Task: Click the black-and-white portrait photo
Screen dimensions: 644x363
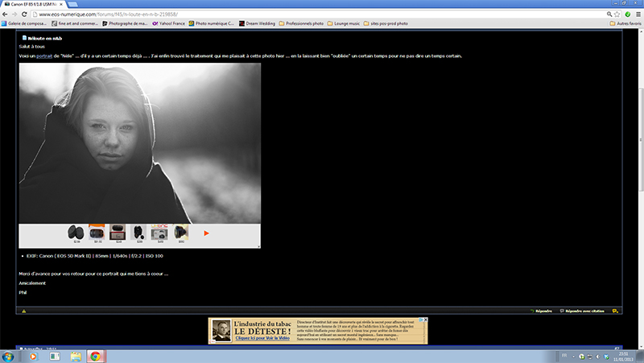Action: pyautogui.click(x=139, y=142)
